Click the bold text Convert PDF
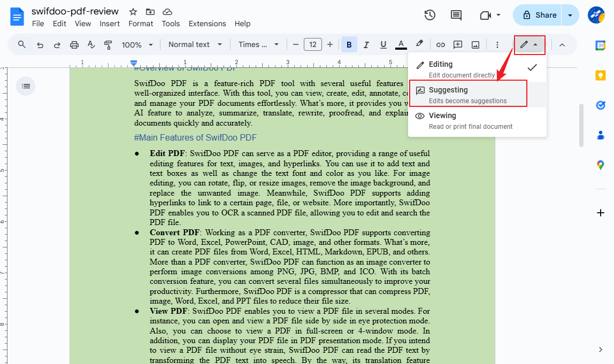Viewport: 614px width, 364px height. click(174, 233)
